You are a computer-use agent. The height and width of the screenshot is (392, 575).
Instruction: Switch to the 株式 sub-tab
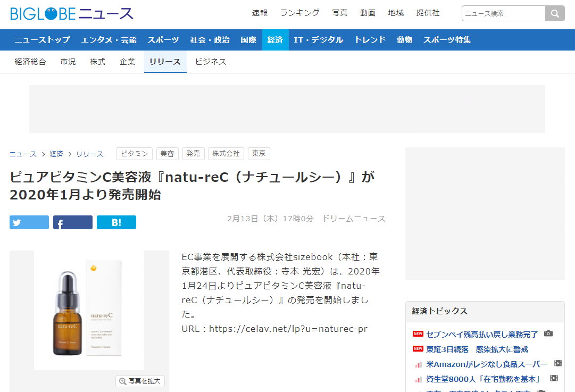point(97,62)
